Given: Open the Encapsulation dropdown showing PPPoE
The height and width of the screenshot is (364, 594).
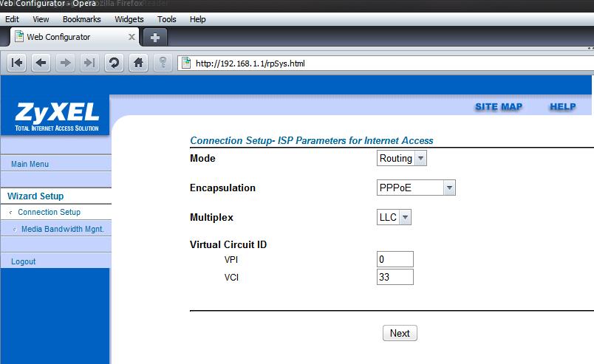Looking at the screenshot, I should click(x=416, y=188).
